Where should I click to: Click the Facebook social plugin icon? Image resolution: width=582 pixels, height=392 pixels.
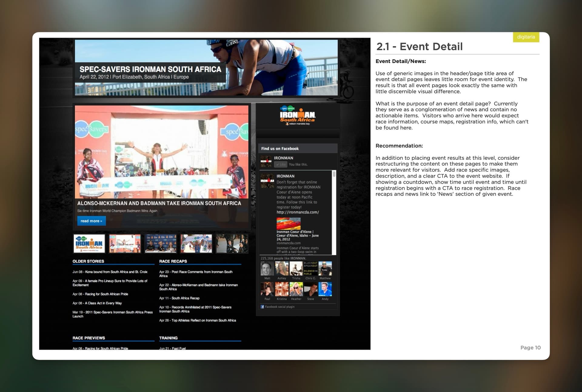click(x=262, y=307)
